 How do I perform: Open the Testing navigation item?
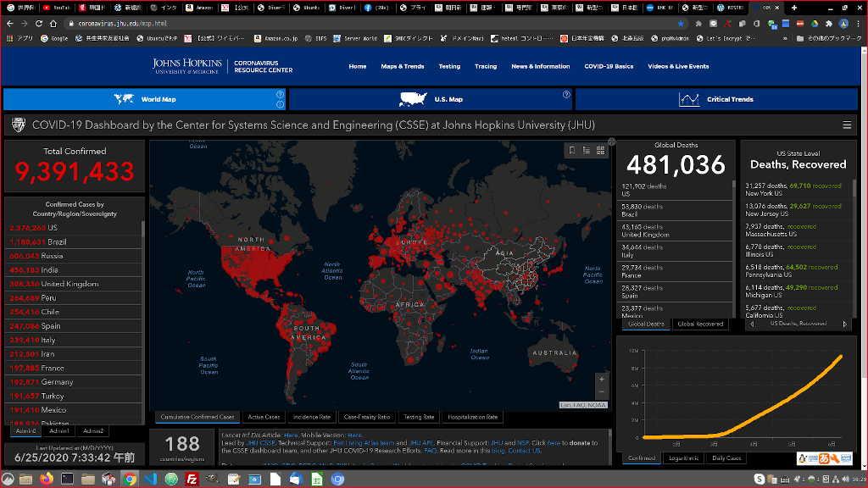[449, 66]
